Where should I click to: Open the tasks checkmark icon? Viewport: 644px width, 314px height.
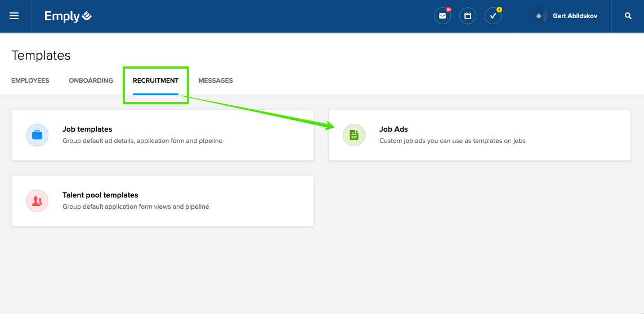pyautogui.click(x=493, y=16)
